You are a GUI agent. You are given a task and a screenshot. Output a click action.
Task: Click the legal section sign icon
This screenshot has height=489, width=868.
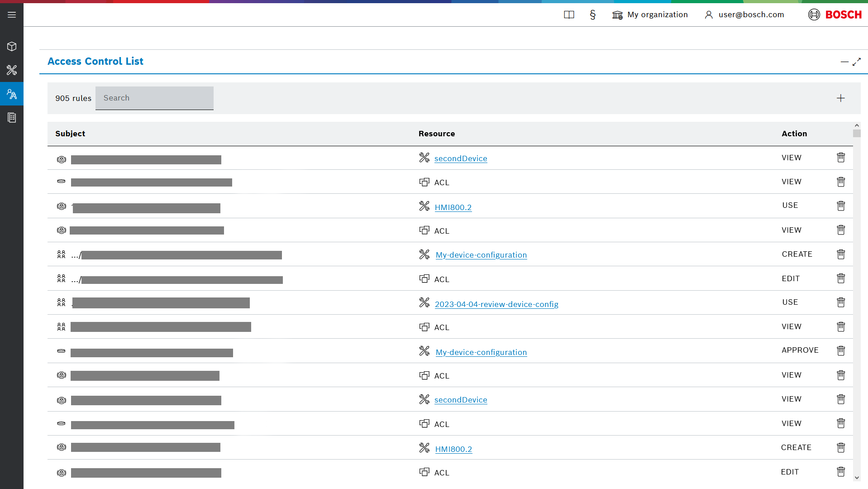(x=592, y=15)
